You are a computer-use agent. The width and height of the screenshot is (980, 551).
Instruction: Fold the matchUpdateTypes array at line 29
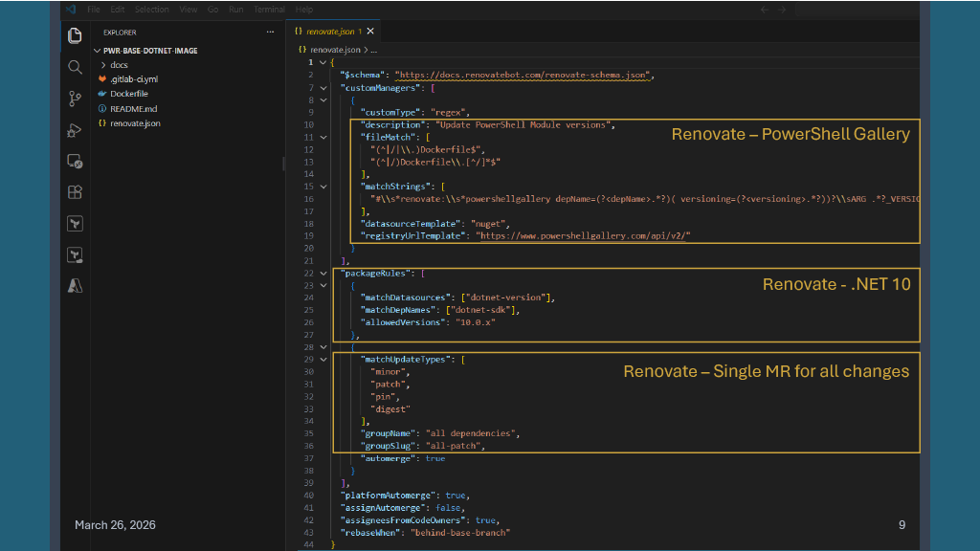point(324,360)
